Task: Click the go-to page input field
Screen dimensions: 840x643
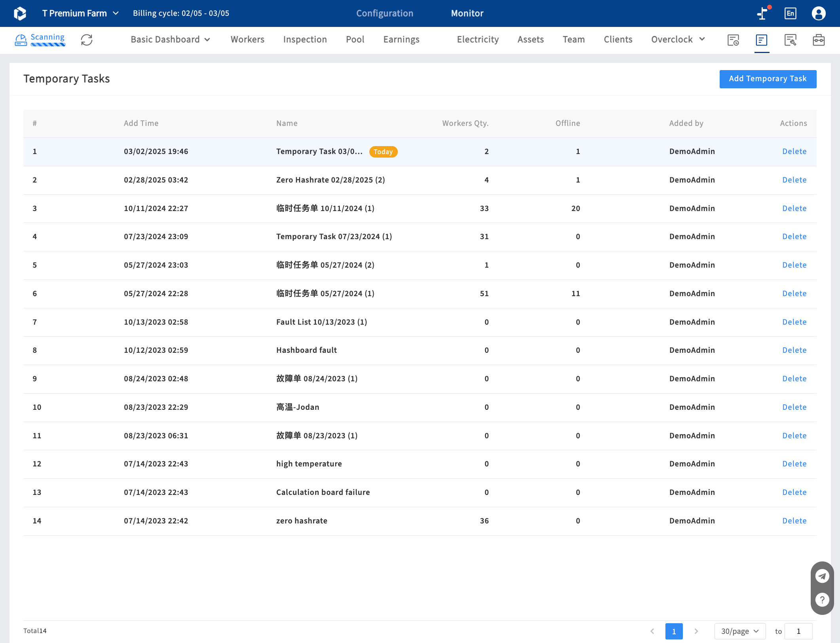Action: (798, 631)
